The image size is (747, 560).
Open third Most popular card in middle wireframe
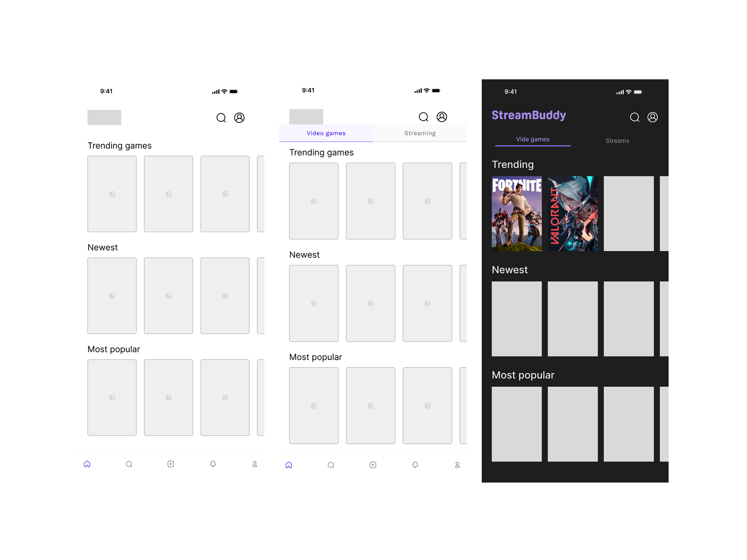tap(428, 406)
